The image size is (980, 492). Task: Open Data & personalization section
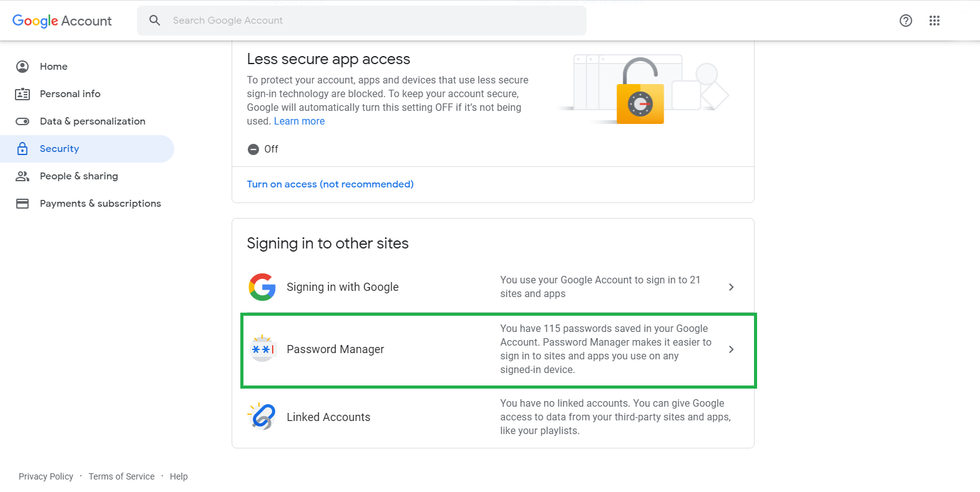(92, 121)
